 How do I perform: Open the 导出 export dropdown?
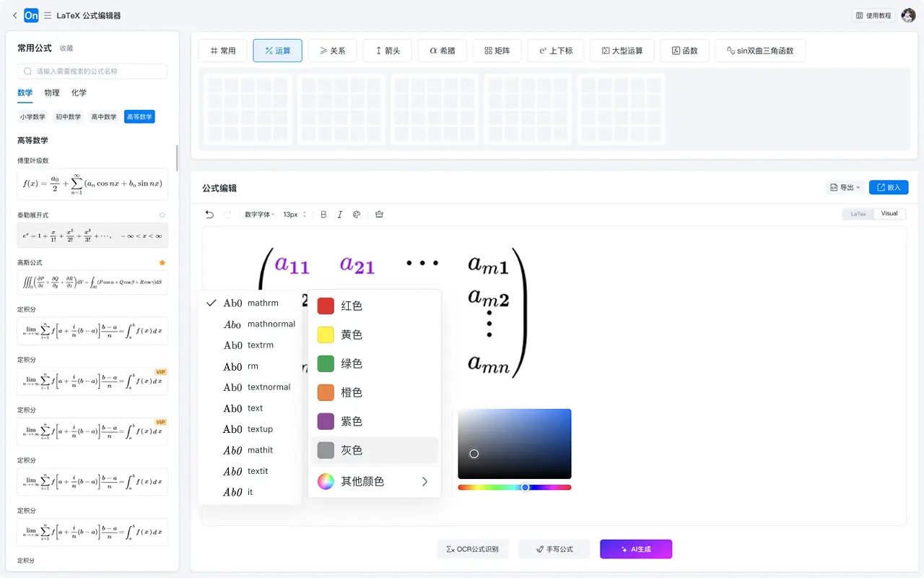(x=844, y=187)
